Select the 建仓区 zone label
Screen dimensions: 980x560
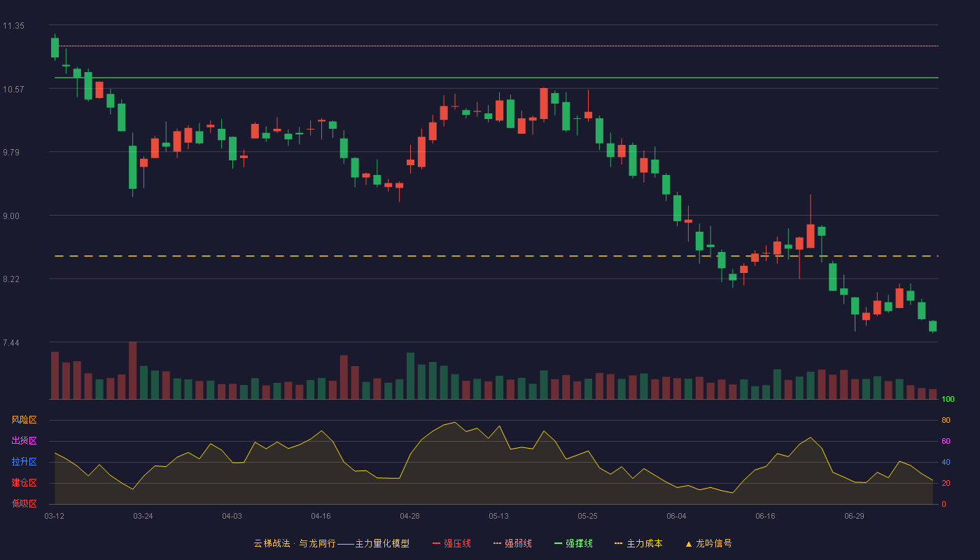click(x=24, y=483)
